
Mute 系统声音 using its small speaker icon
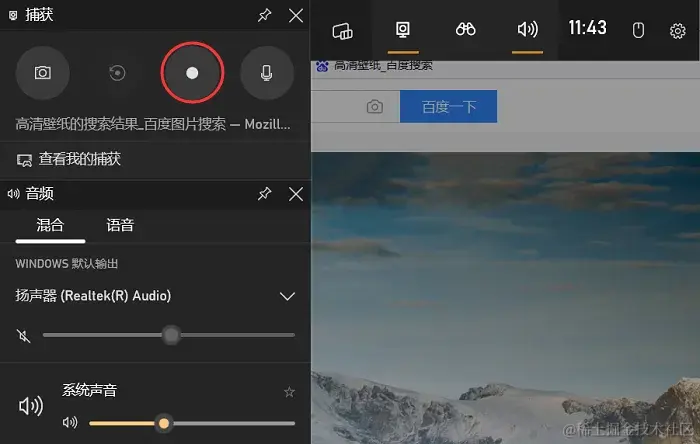[70, 422]
